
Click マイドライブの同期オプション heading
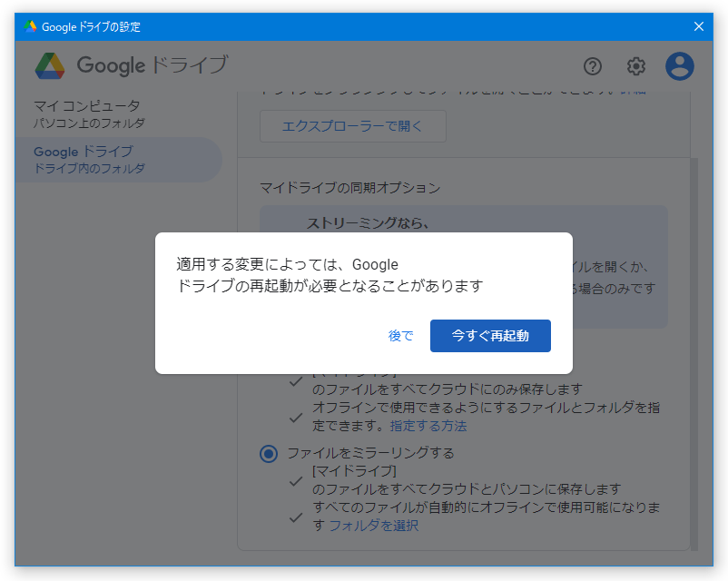350,188
